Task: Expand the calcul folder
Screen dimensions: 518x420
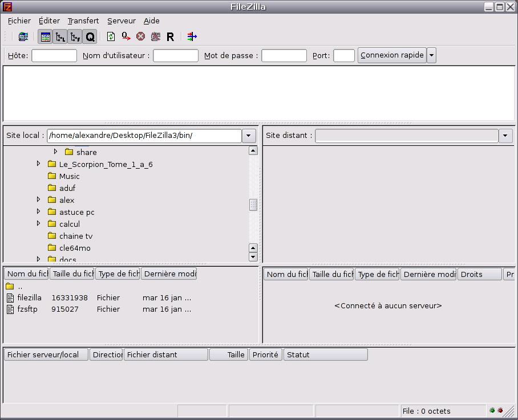Action: click(38, 223)
